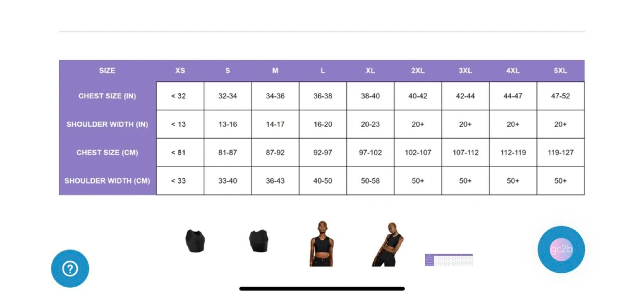
Task: Tap the home indicator bar
Action: pos(322,289)
